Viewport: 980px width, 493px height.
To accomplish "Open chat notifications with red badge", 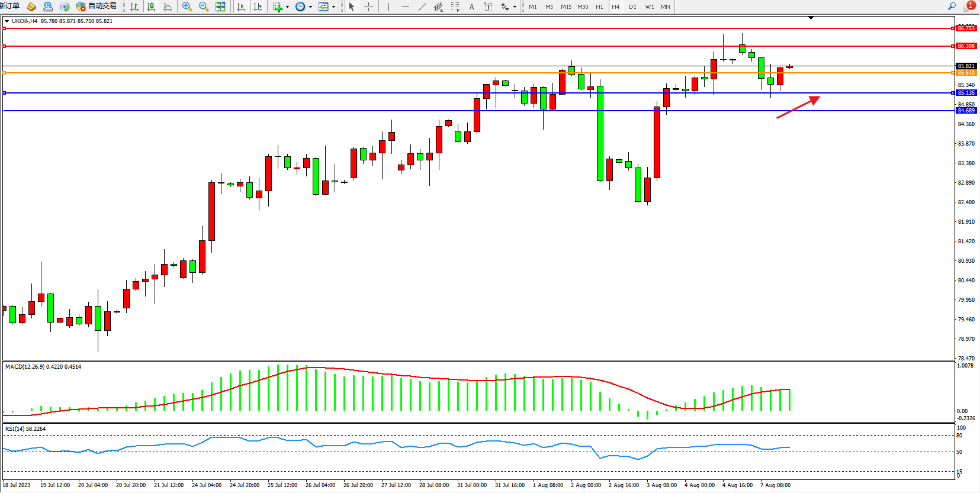I will [x=969, y=6].
